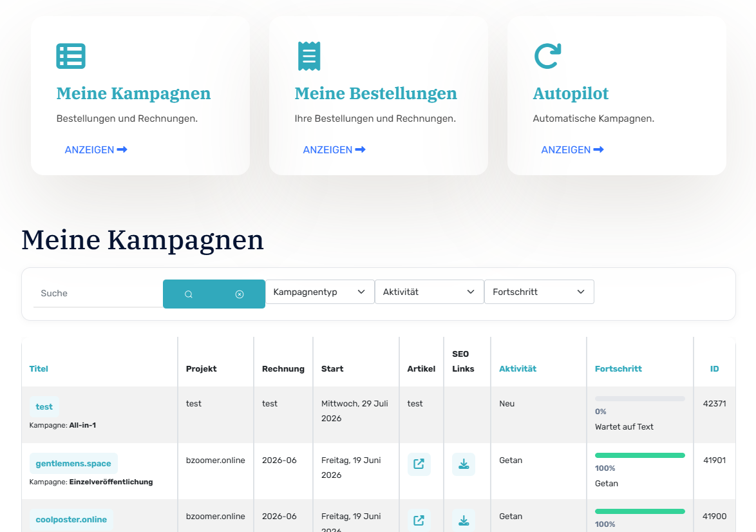The width and height of the screenshot is (756, 532).
Task: Click the search magnifier icon
Action: pos(189,294)
